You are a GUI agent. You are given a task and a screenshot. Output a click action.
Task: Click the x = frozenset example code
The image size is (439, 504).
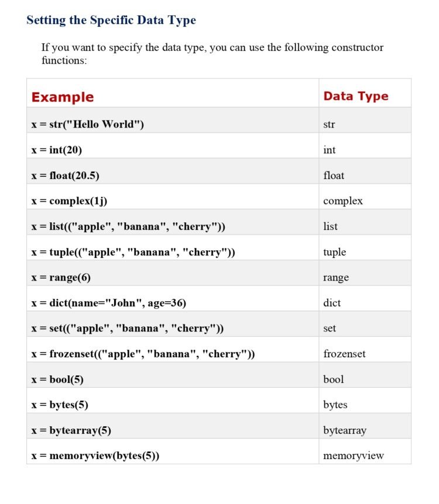click(143, 354)
